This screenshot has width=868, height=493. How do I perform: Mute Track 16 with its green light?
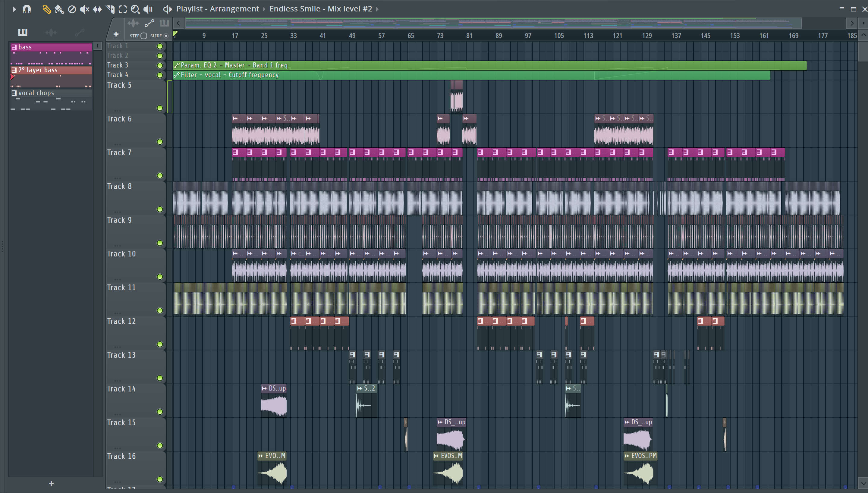(160, 479)
